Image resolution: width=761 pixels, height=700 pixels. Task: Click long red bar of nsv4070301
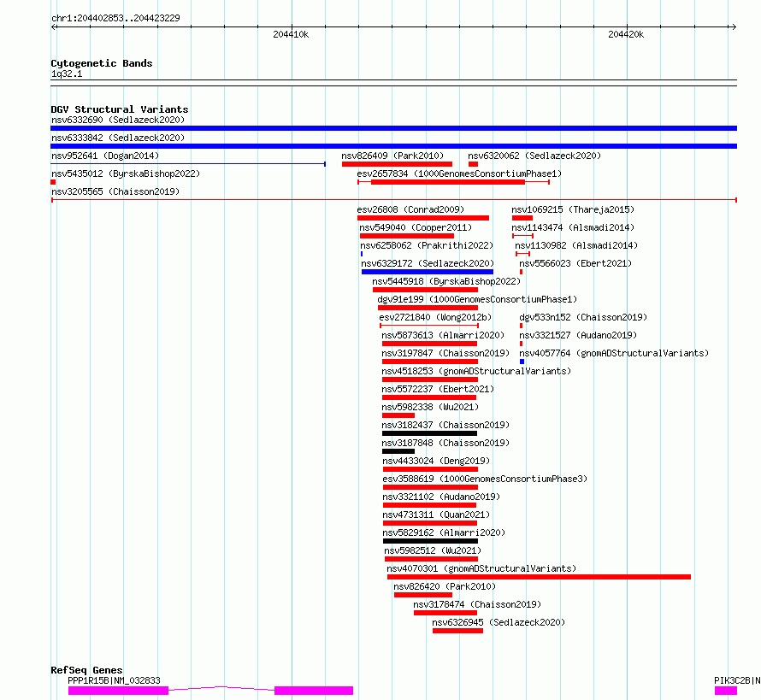[x=539, y=577]
